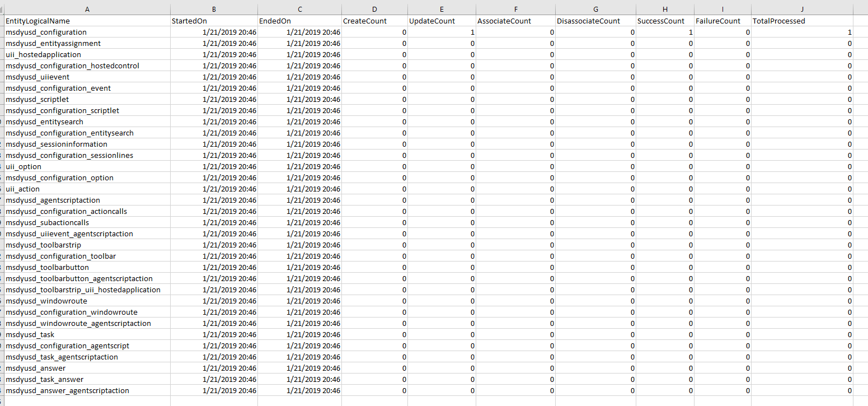Click SuccessCount value for msdyusd_configuration
The image size is (868, 406).
click(665, 32)
